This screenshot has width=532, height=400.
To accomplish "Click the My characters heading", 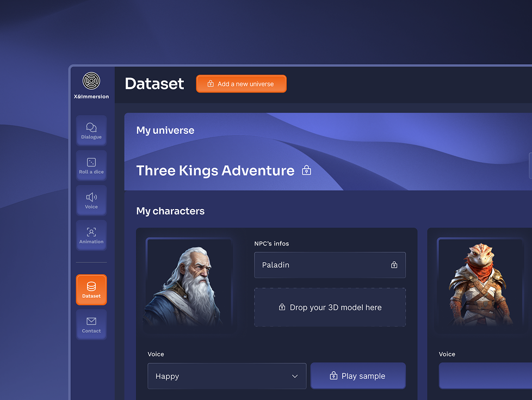I will coord(170,211).
